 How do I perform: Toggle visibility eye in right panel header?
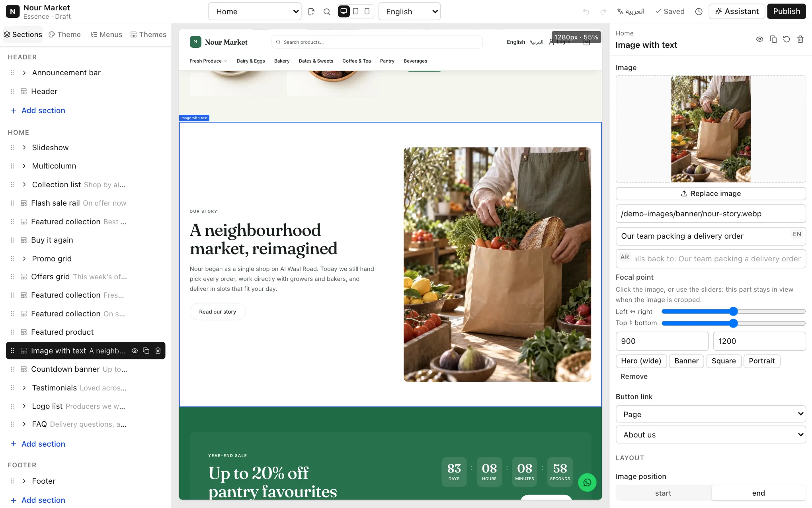[x=759, y=39]
